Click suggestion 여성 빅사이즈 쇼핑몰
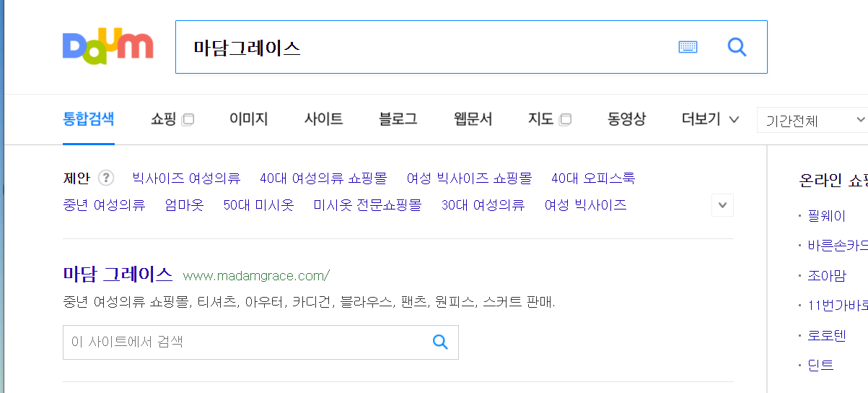This screenshot has height=393, width=868. (469, 178)
